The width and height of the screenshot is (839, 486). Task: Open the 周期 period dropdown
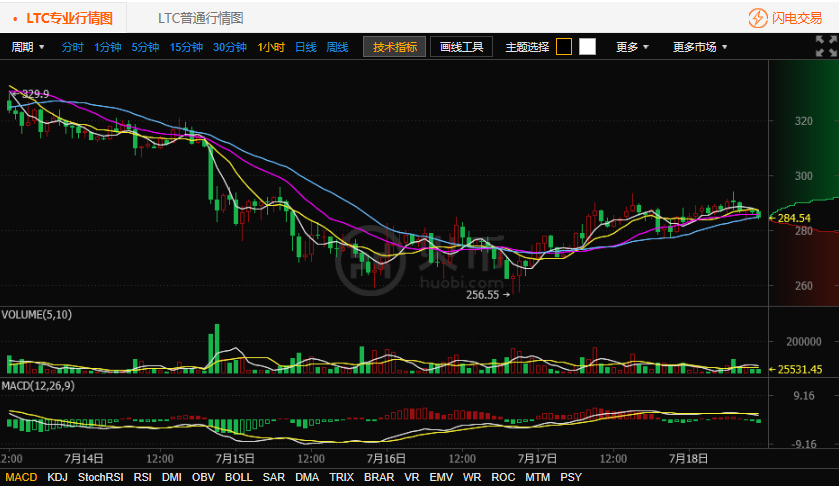tap(28, 47)
